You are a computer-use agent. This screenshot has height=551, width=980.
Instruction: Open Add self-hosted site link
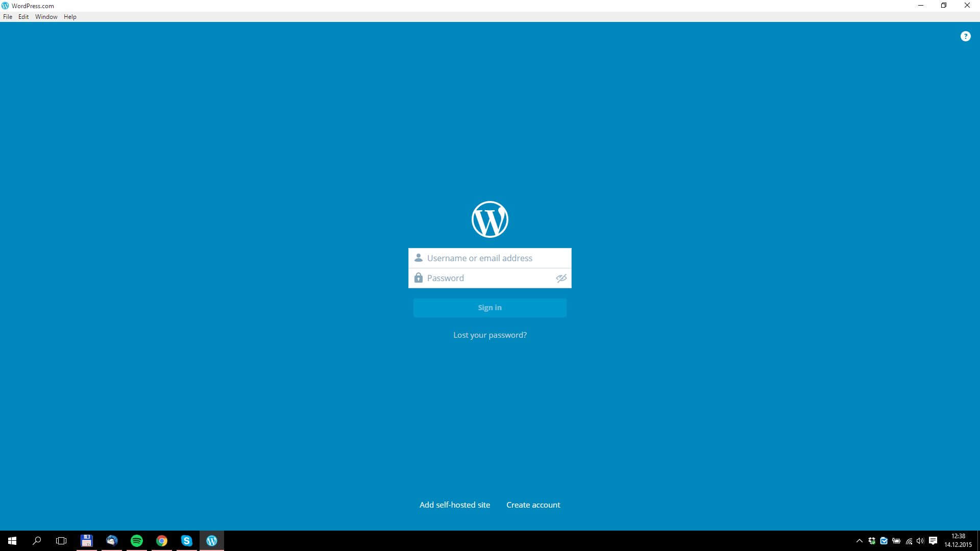[x=455, y=505]
